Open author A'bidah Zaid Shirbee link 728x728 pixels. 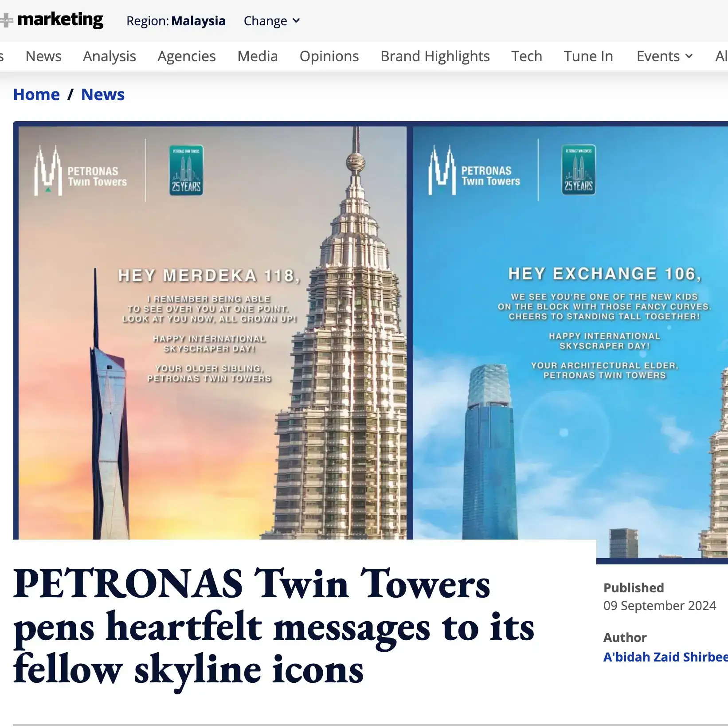(665, 657)
